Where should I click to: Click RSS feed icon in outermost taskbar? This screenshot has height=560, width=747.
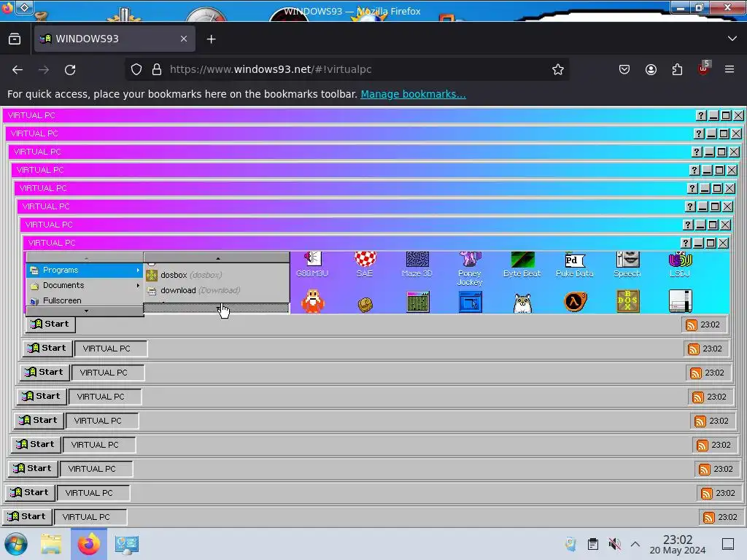coord(709,517)
